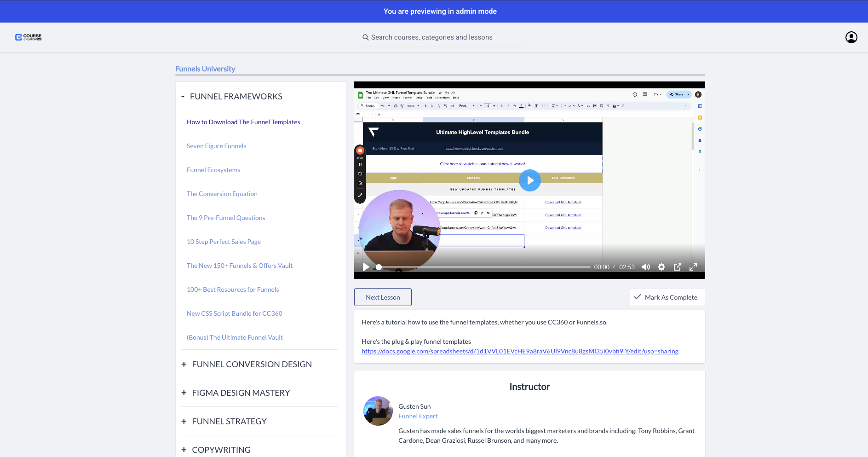Click inside the course search field
This screenshot has height=457, width=868.
coord(440,37)
